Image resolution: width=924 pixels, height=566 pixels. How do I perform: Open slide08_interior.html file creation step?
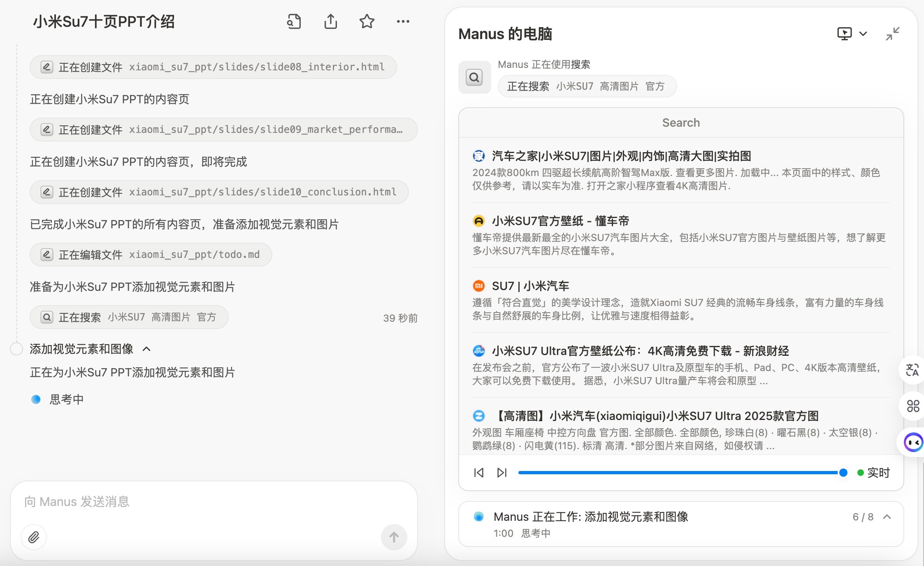pos(213,67)
